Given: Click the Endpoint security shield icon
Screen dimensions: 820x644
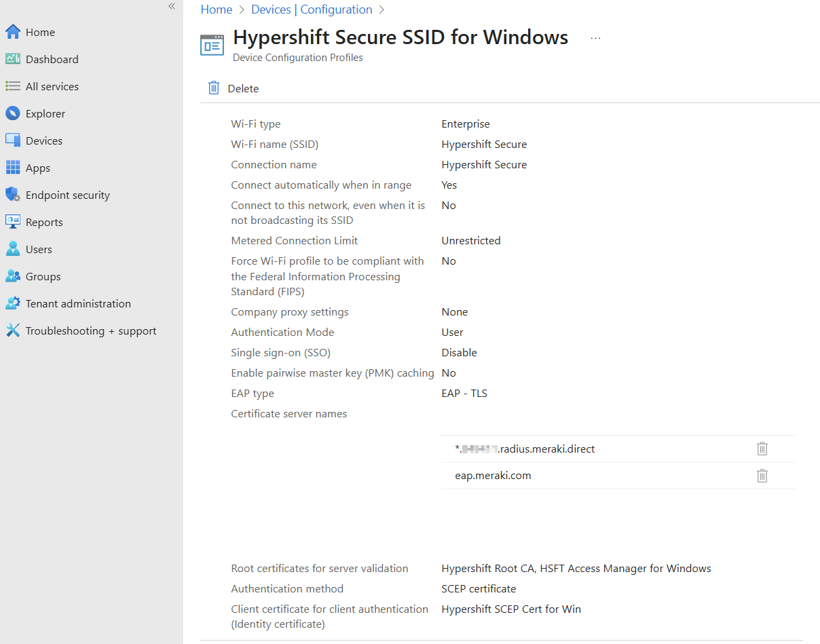Looking at the screenshot, I should pos(13,195).
